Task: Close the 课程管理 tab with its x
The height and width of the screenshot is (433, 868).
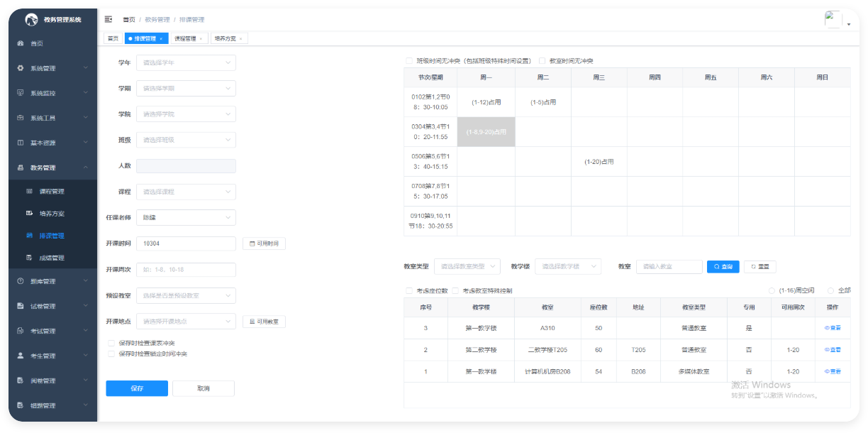Action: [201, 38]
